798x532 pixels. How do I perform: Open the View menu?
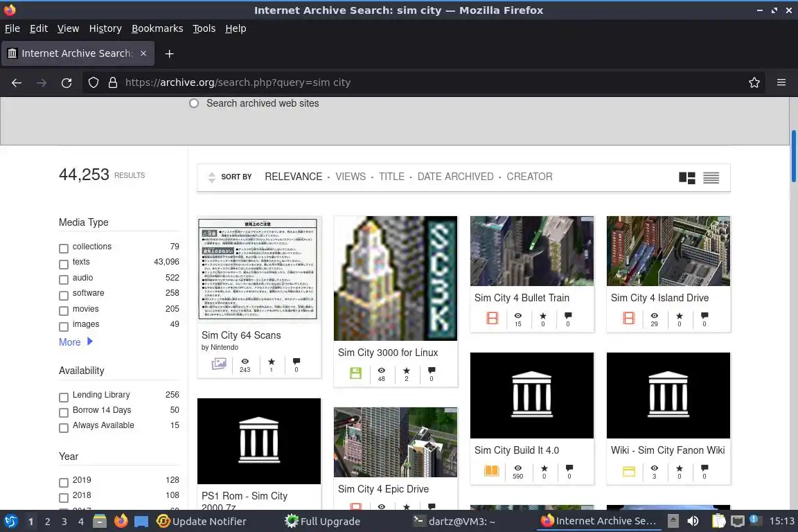tap(68, 28)
